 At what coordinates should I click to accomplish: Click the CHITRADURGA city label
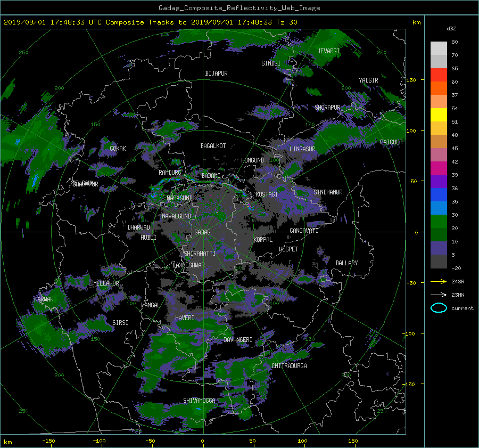(289, 366)
